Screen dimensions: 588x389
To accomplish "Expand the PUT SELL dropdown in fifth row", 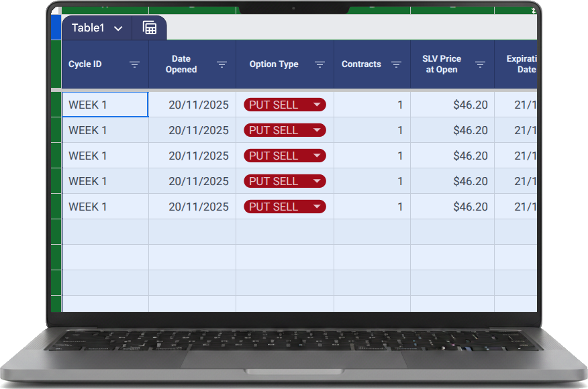I will 317,207.
